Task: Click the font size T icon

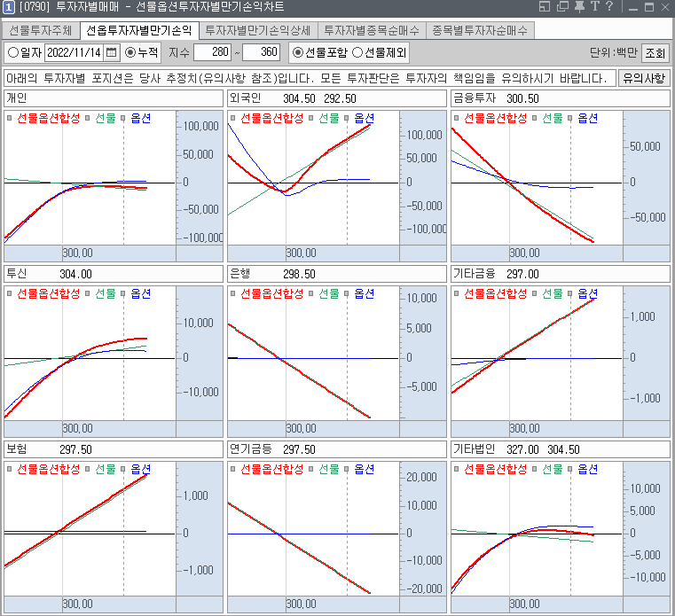Action: [x=594, y=7]
